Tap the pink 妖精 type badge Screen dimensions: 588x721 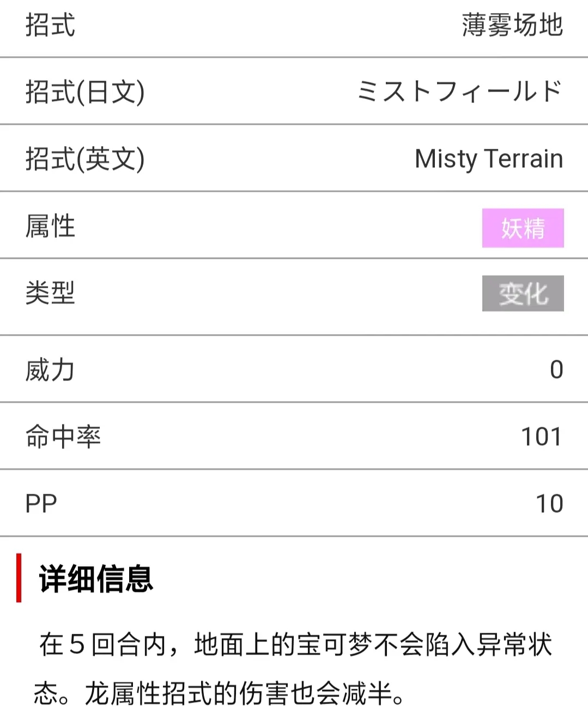coord(523,228)
